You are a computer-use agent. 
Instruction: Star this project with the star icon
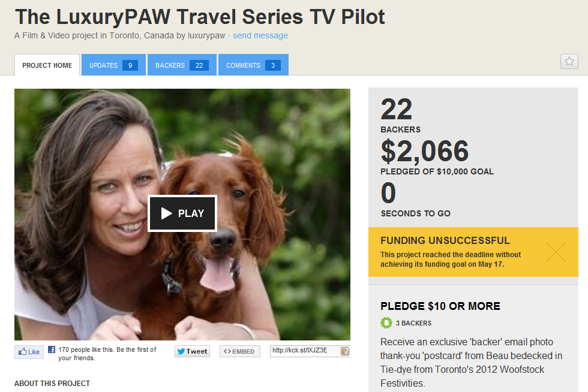(569, 62)
